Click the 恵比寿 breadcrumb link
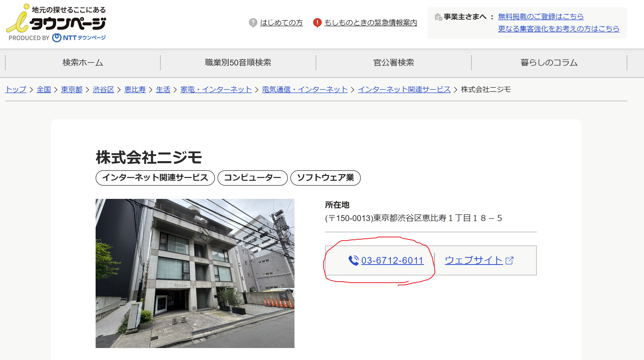Image resolution: width=644 pixels, height=360 pixels. click(135, 89)
